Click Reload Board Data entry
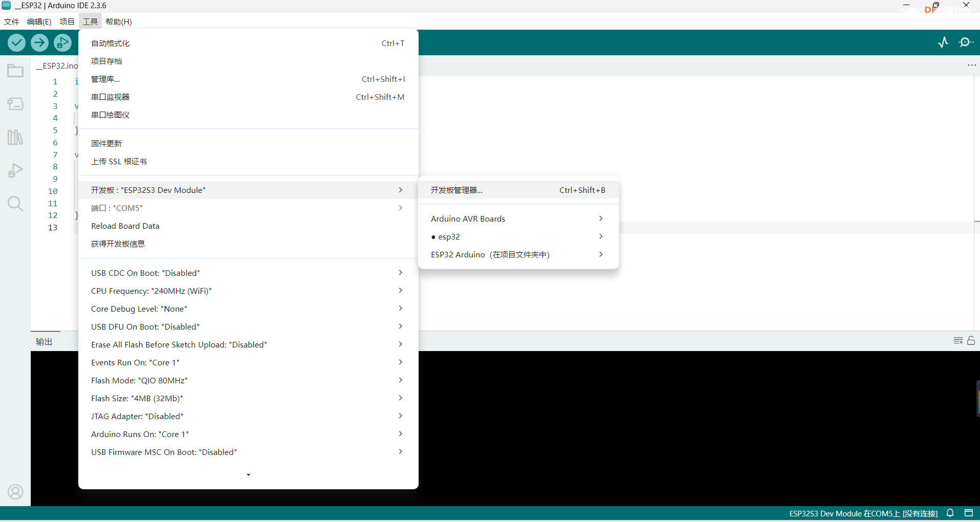 point(248,226)
